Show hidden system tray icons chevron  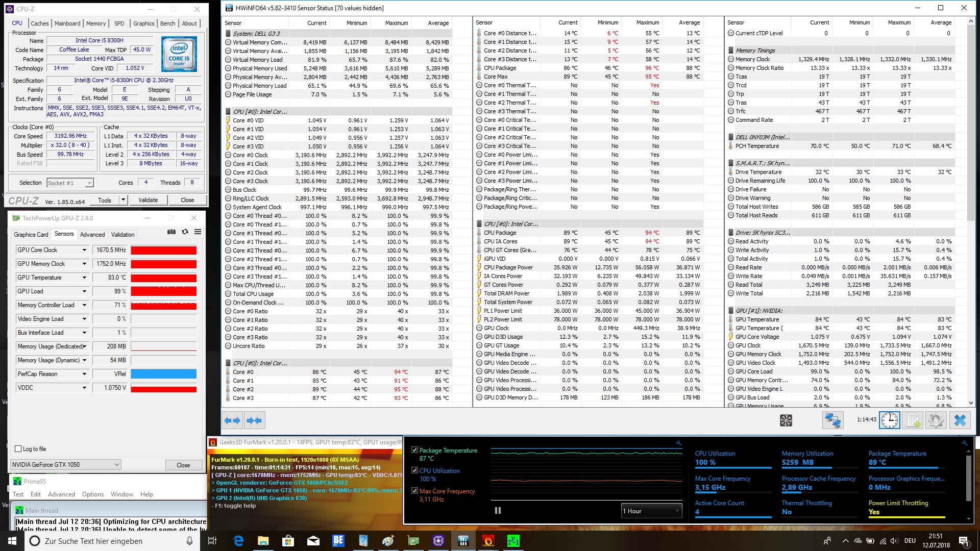[x=845, y=541]
